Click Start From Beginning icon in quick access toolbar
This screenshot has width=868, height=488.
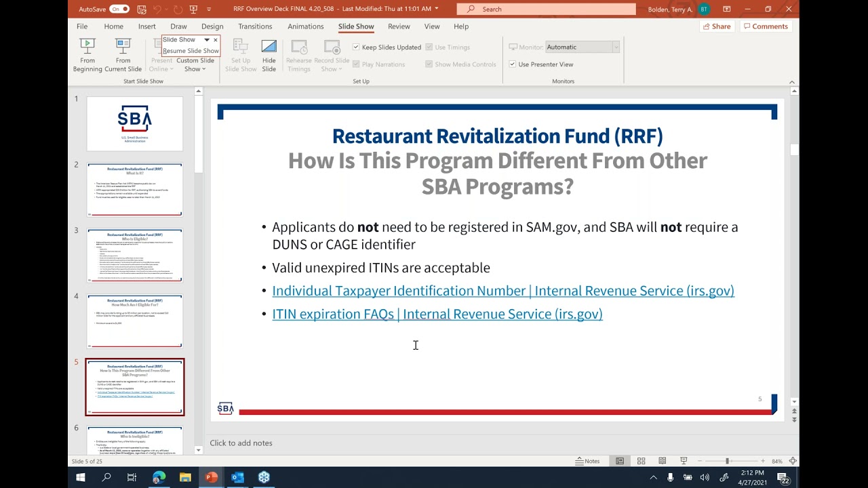coord(194,9)
